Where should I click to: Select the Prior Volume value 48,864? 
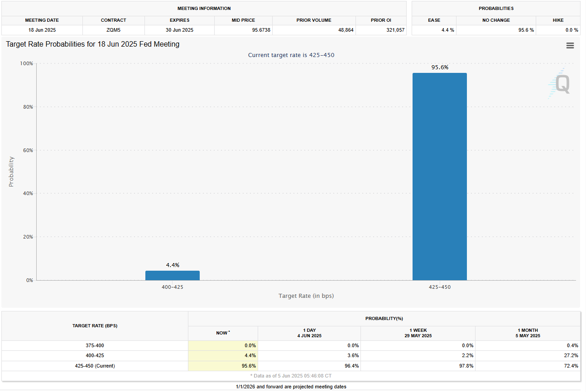tap(314, 30)
